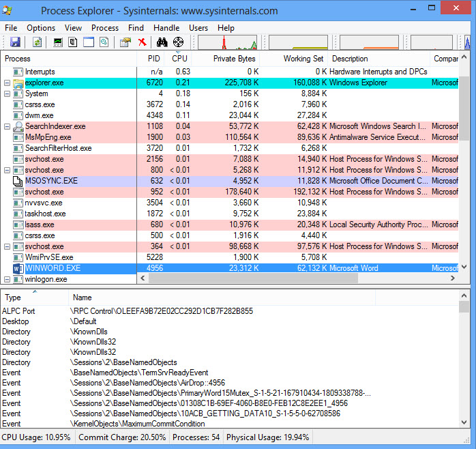Viewport: 476px width, 449px height.
Task: Click the red X Kill Process icon
Action: (142, 42)
